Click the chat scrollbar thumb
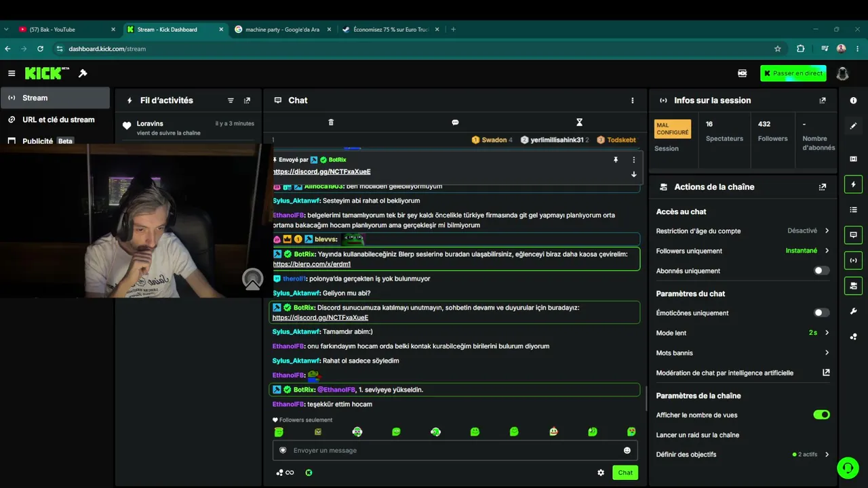This screenshot has width=868, height=488. pos(646,399)
